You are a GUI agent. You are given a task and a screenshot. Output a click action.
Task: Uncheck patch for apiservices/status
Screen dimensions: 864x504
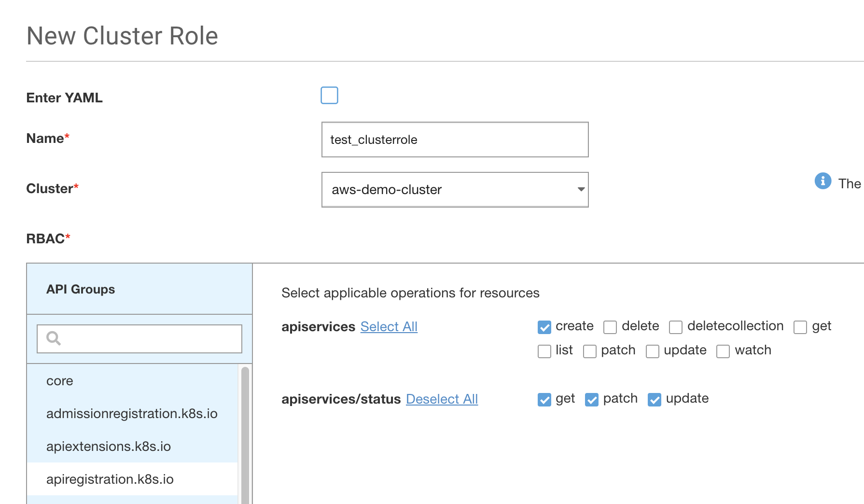click(591, 400)
